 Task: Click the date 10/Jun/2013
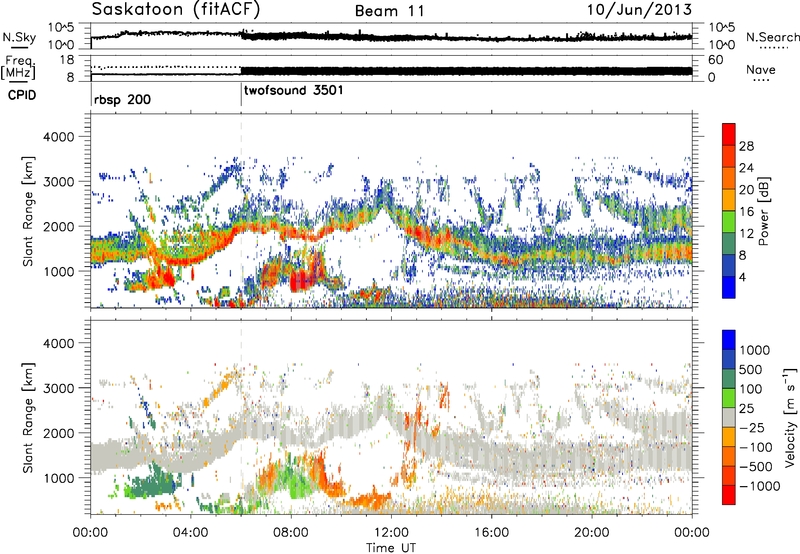tap(639, 10)
